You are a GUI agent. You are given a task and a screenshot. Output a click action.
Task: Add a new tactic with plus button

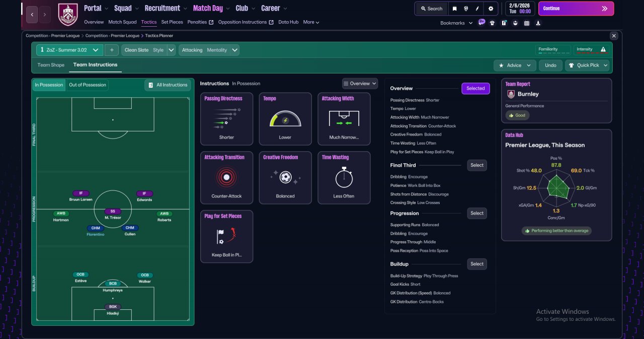point(112,50)
